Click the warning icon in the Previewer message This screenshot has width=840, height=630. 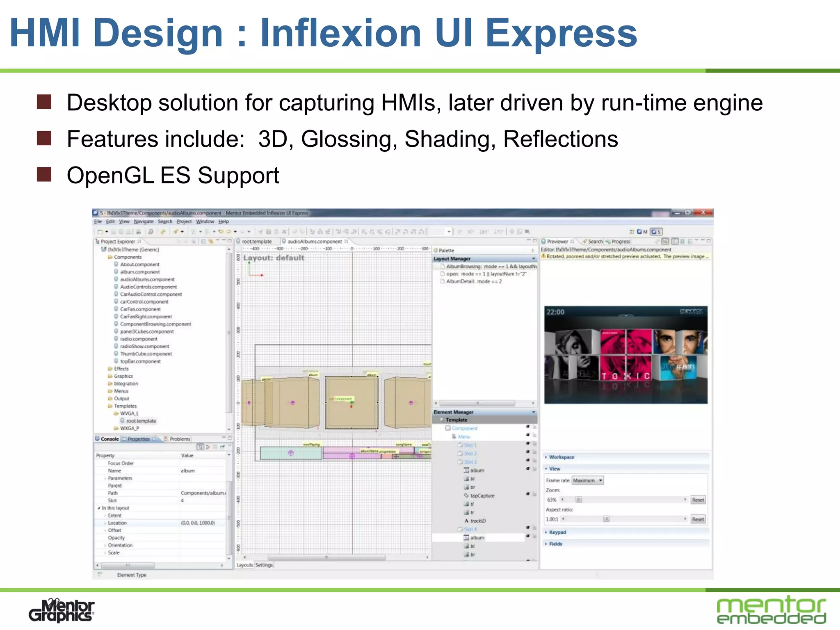pyautogui.click(x=543, y=256)
